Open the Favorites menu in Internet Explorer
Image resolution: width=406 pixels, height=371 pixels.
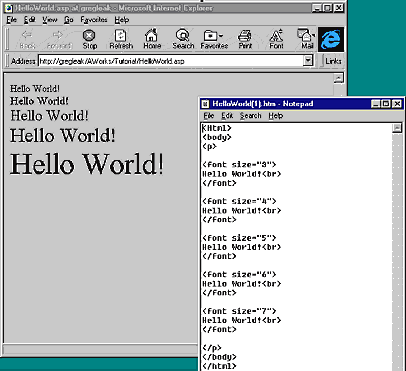pyautogui.click(x=94, y=20)
